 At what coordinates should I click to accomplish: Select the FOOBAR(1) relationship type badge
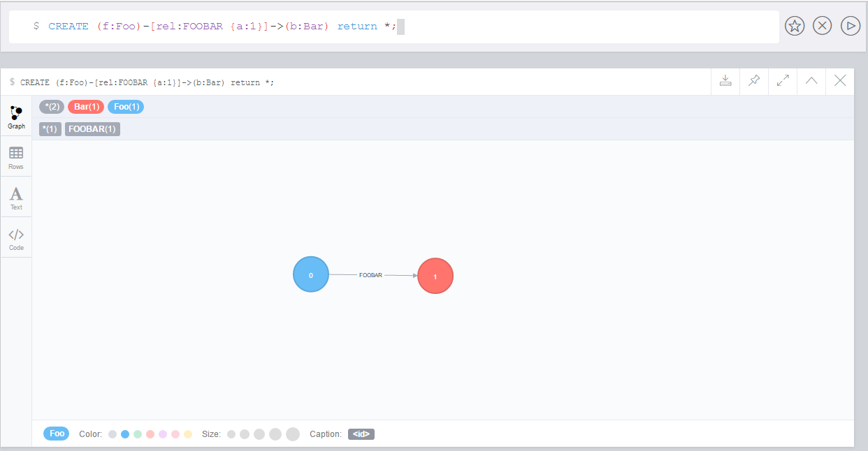(92, 129)
